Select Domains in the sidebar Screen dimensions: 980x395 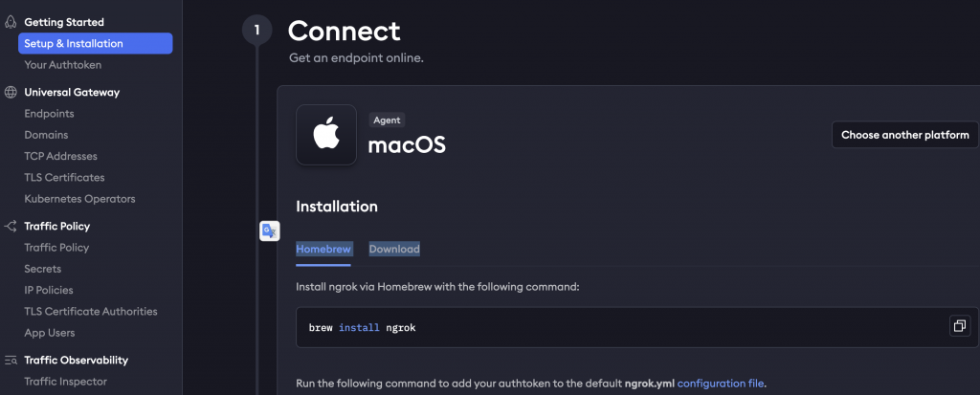pos(46,135)
